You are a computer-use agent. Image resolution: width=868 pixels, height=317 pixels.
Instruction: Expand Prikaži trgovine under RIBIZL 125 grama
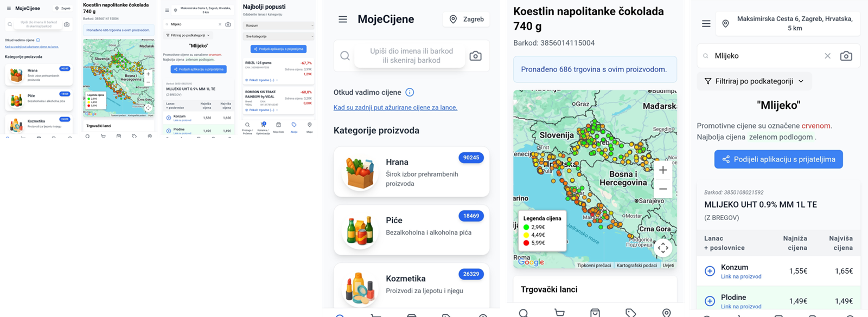coord(262,80)
